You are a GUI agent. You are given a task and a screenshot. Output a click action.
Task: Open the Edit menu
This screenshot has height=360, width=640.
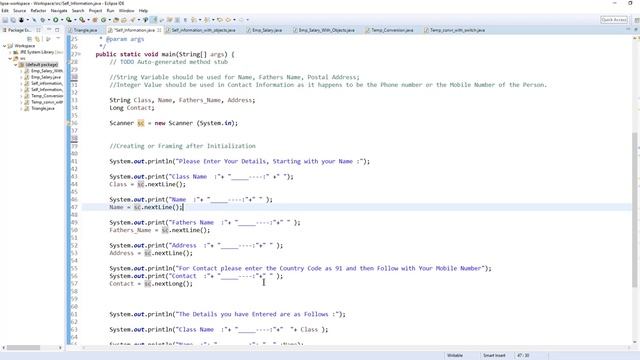pos(5,11)
